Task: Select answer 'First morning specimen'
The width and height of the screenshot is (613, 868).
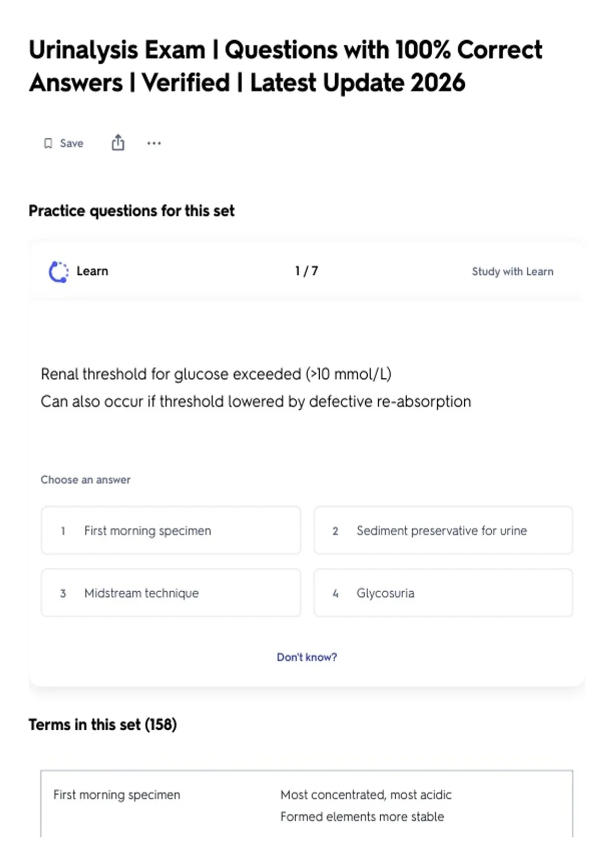Action: click(171, 531)
